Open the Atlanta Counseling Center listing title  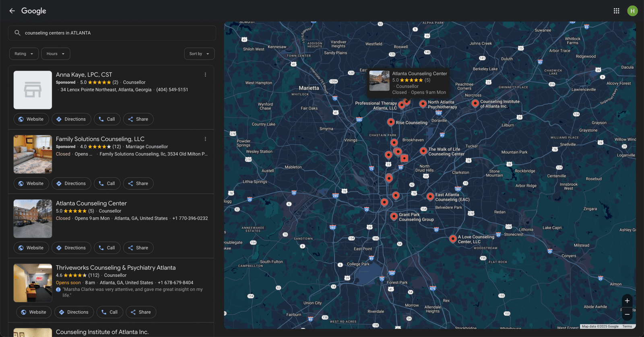pyautogui.click(x=91, y=203)
